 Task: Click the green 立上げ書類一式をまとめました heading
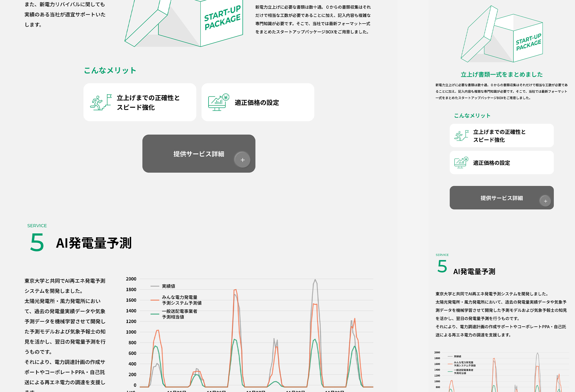point(502,74)
